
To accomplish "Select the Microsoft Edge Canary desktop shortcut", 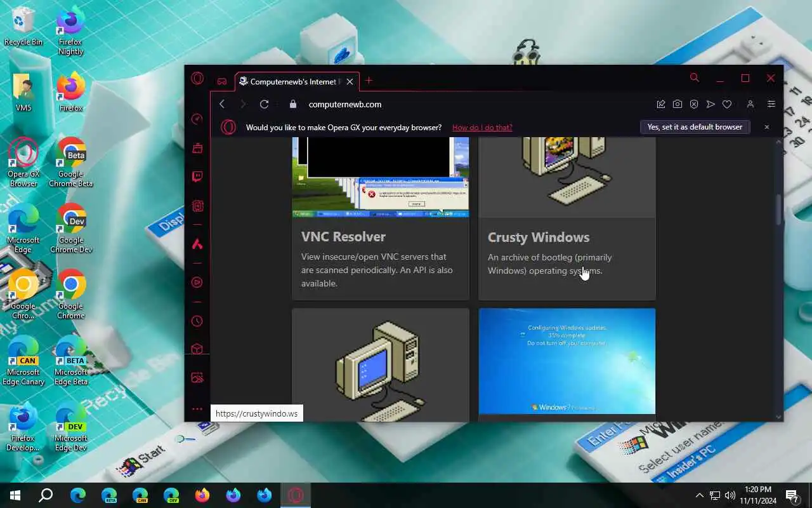I will point(23,361).
